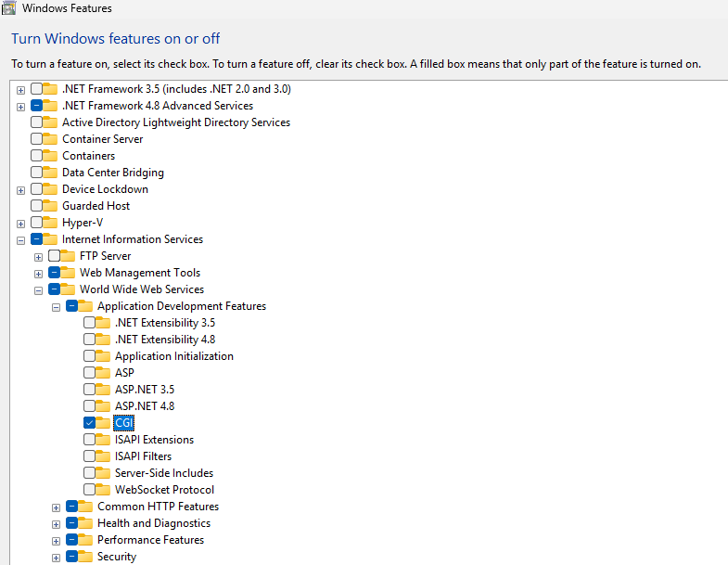Select 'Active Directory Lightweight Directory Services' label
The width and height of the screenshot is (728, 565).
(x=176, y=122)
